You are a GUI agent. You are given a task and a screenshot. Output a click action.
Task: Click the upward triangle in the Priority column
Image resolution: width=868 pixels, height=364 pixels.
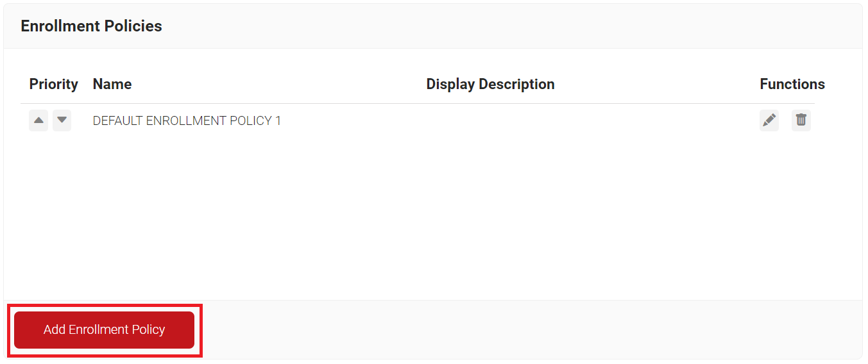pyautogui.click(x=38, y=120)
